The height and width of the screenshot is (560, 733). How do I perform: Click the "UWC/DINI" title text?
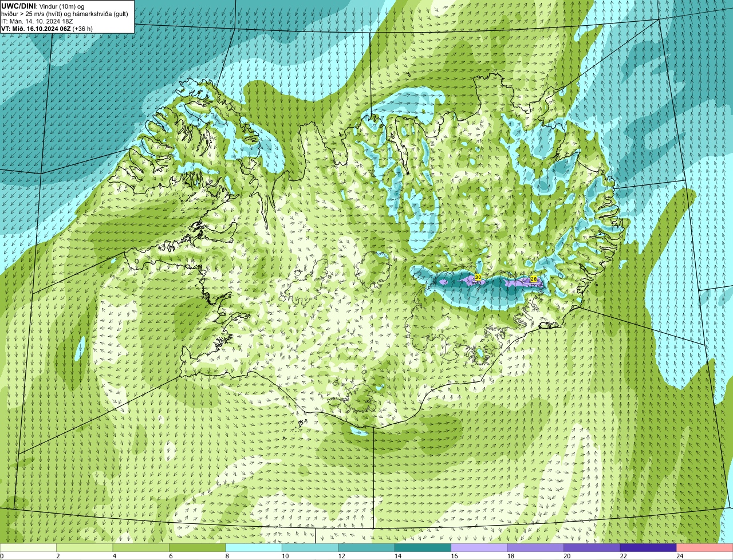tap(18, 6)
